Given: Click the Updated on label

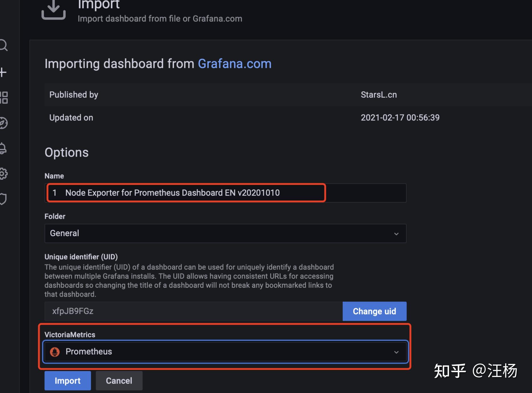Looking at the screenshot, I should pos(71,118).
